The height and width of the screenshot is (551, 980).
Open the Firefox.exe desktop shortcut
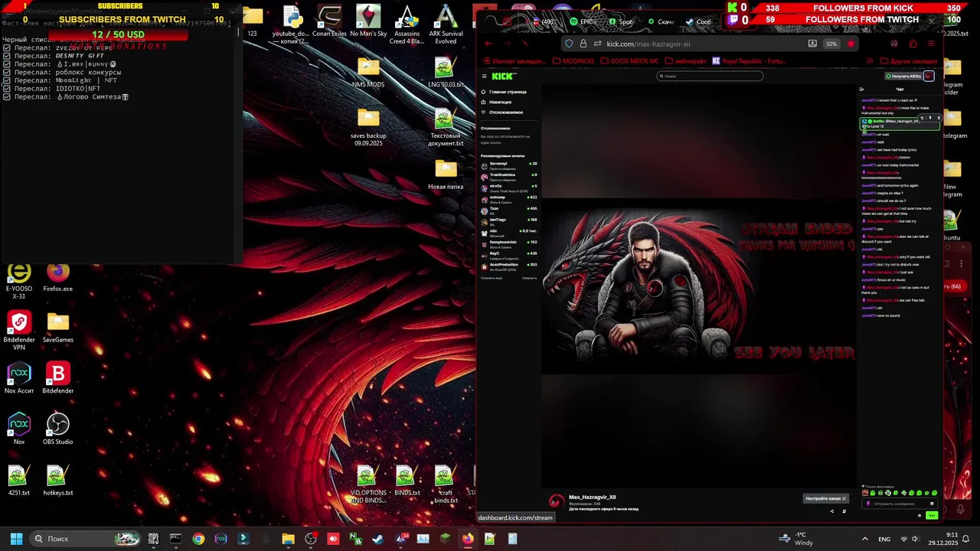57,279
